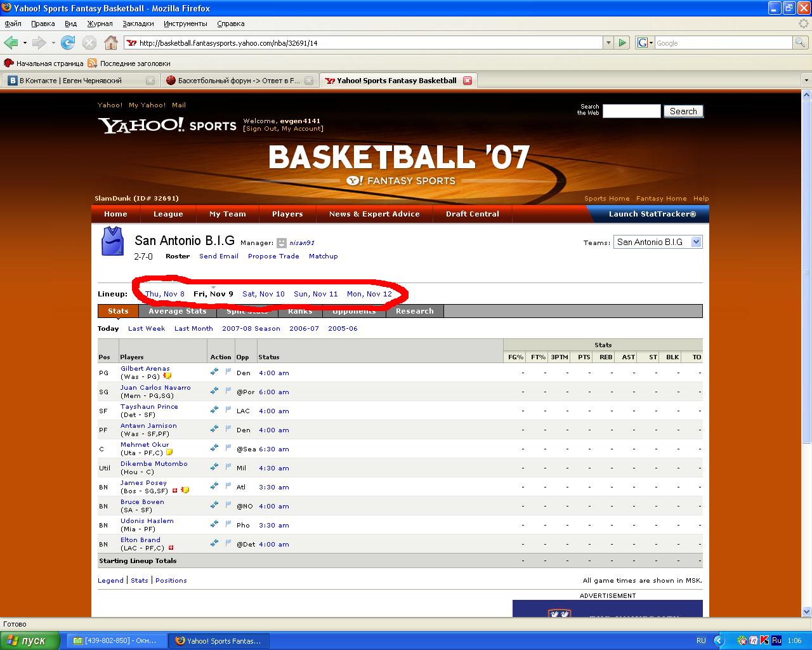Open the Инструменты menu

pyautogui.click(x=185, y=23)
